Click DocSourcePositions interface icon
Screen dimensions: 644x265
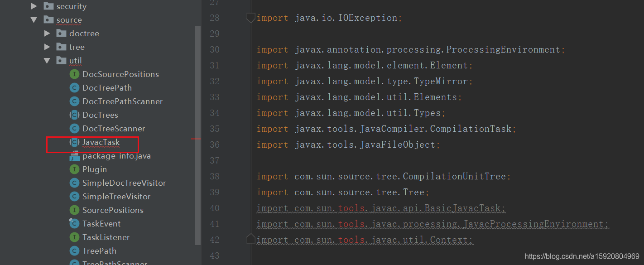click(74, 74)
